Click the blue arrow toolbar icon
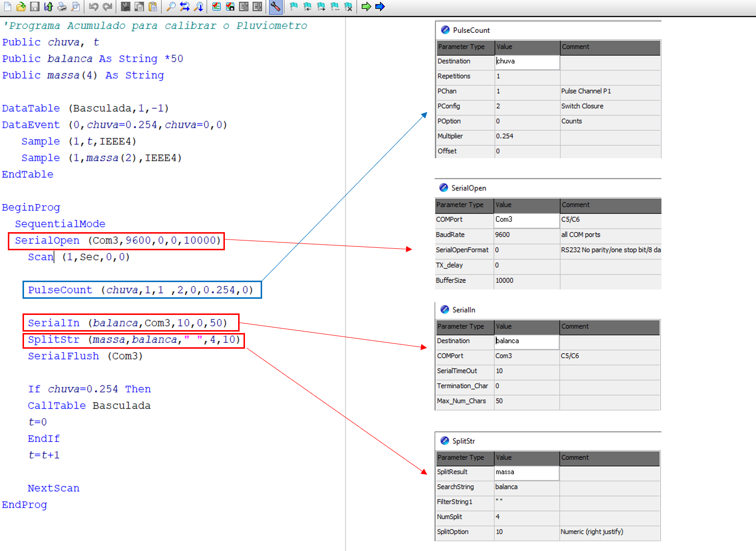This screenshot has width=756, height=551. pos(380,6)
